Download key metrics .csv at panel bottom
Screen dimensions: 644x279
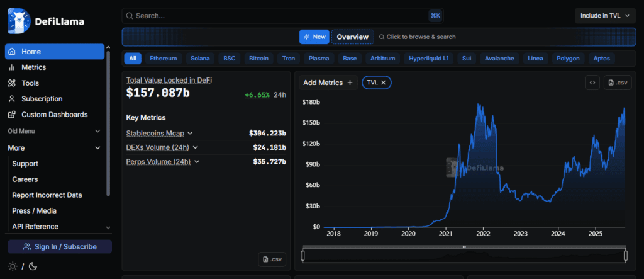272,259
